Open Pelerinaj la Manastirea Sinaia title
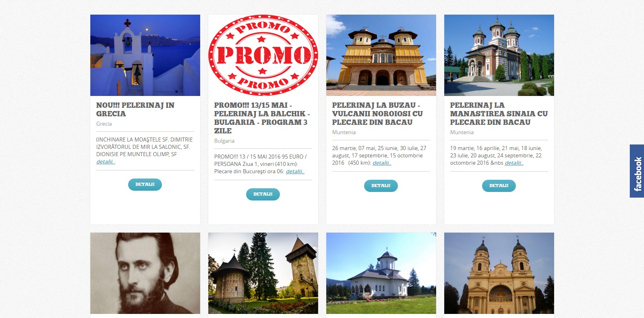 click(499, 114)
